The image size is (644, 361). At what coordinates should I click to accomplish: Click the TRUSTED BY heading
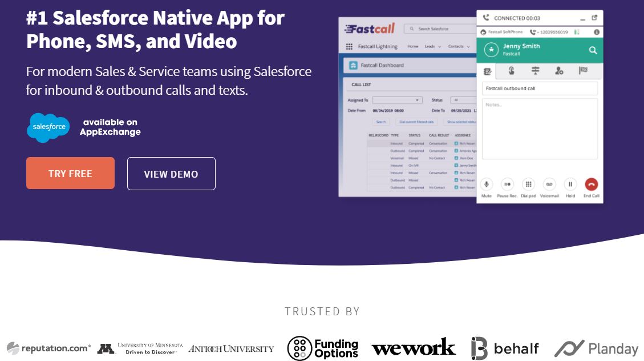coord(322,312)
